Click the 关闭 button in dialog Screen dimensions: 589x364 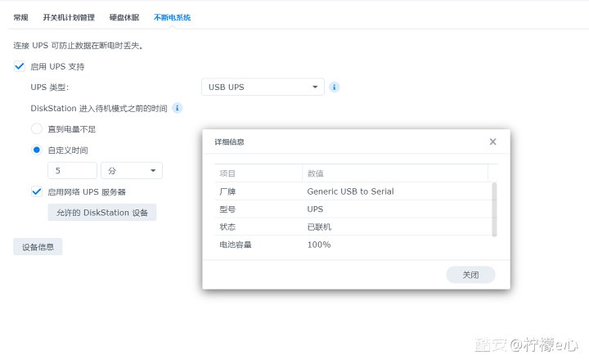(x=470, y=275)
